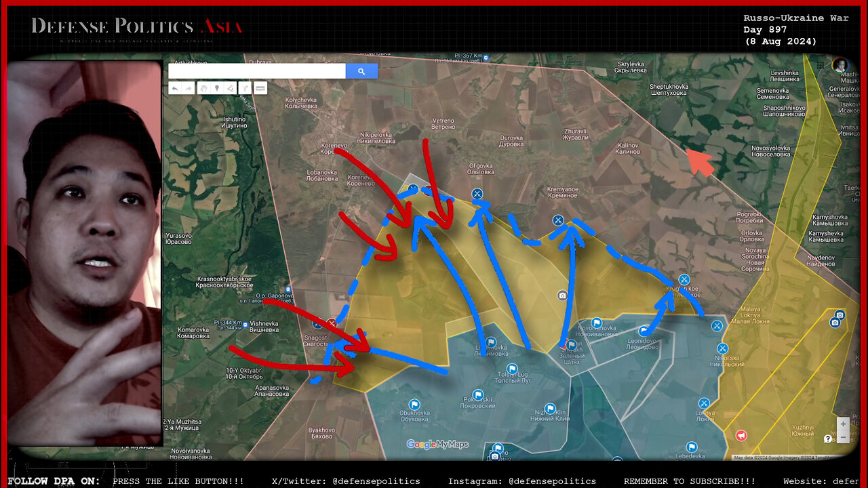Open the ruler measure distances tool
868x488 pixels.
point(260,88)
